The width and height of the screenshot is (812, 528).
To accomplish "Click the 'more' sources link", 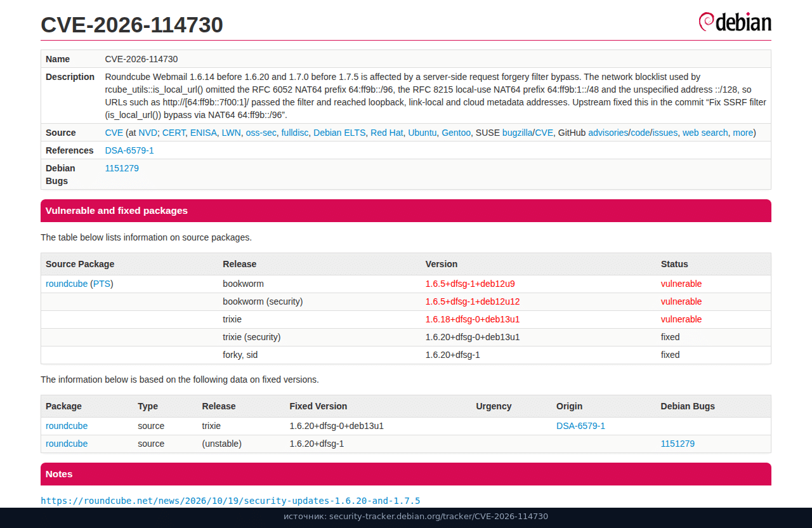I will tap(743, 133).
